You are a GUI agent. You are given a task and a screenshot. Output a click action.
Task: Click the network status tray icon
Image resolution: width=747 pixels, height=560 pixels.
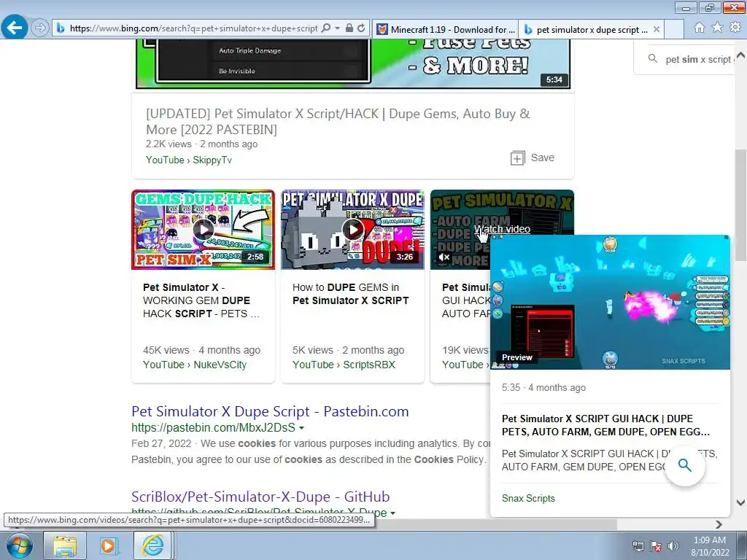click(638, 546)
